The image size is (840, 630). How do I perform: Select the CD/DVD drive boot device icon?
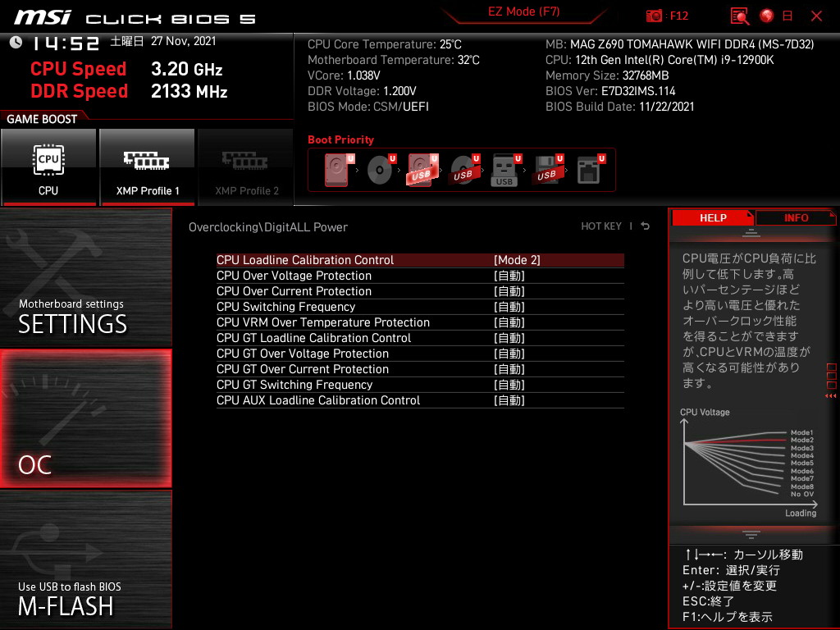[x=380, y=171]
